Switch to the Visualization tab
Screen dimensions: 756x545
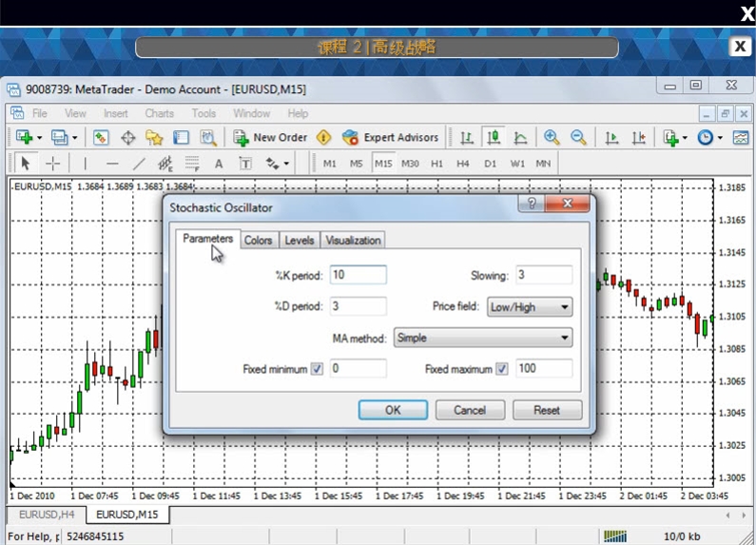coord(353,241)
